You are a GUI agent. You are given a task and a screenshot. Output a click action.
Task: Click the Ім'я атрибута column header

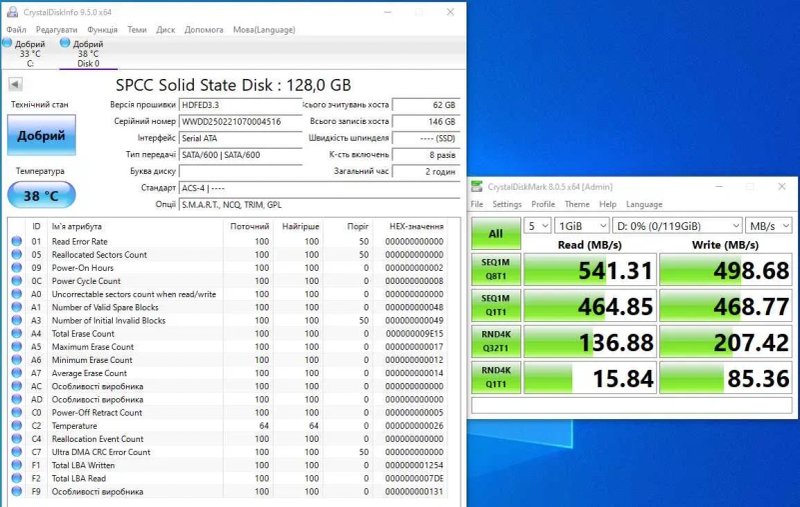[77, 226]
